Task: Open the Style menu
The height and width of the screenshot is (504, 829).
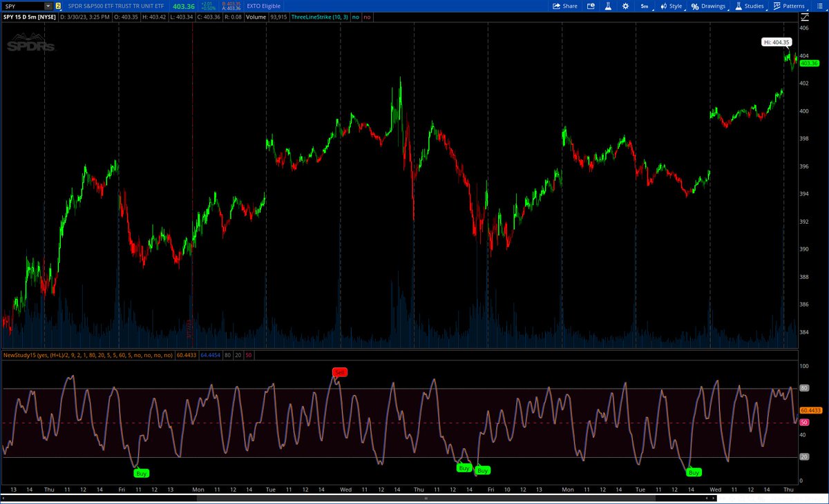Action: click(670, 6)
